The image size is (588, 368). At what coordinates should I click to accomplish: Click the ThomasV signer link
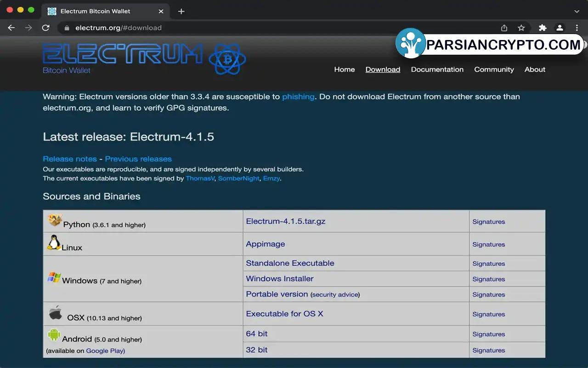(x=200, y=178)
